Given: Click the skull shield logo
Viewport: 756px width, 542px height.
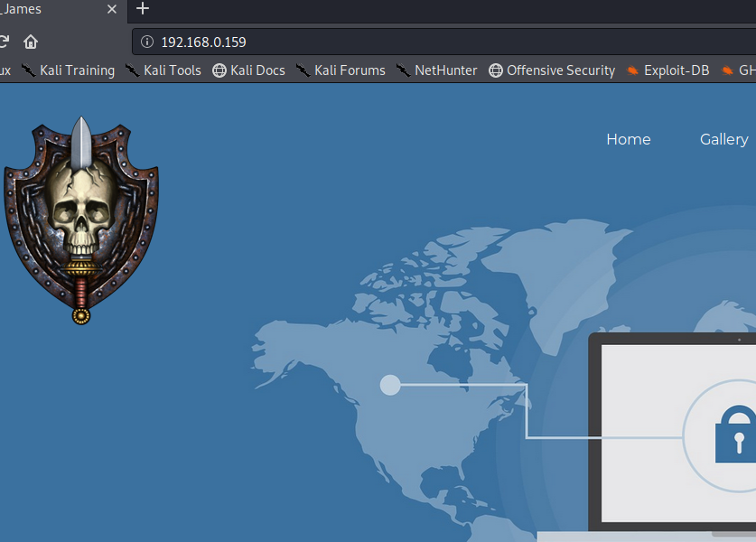Looking at the screenshot, I should point(81,220).
